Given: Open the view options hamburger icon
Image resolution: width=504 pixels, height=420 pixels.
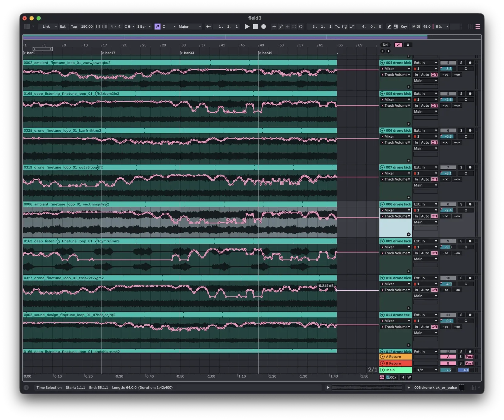Looking at the screenshot, I should pos(478,26).
